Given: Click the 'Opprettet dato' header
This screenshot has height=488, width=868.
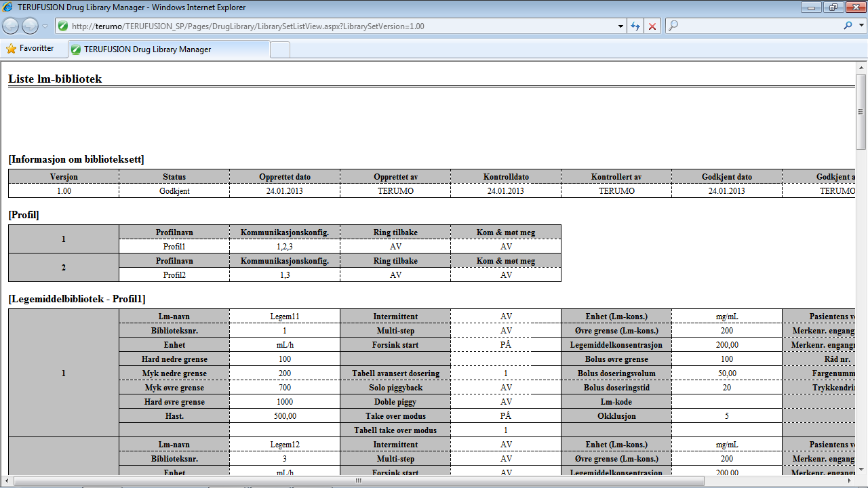Looking at the screenshot, I should click(x=285, y=177).
